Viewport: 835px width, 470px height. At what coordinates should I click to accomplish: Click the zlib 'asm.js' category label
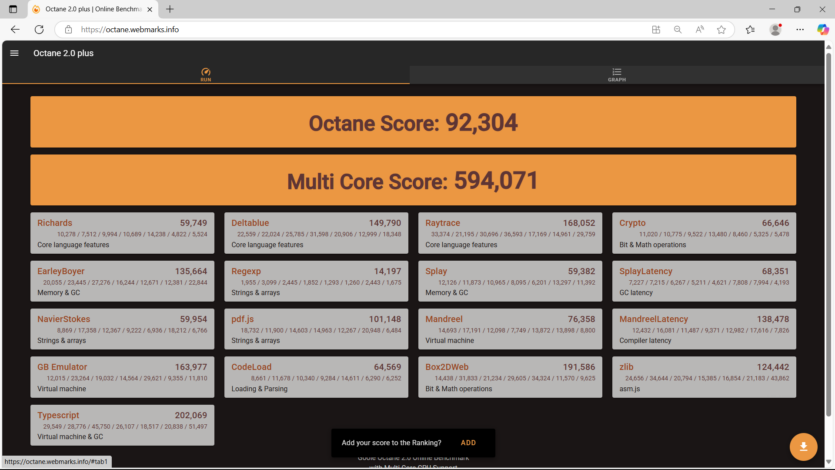[629, 389]
